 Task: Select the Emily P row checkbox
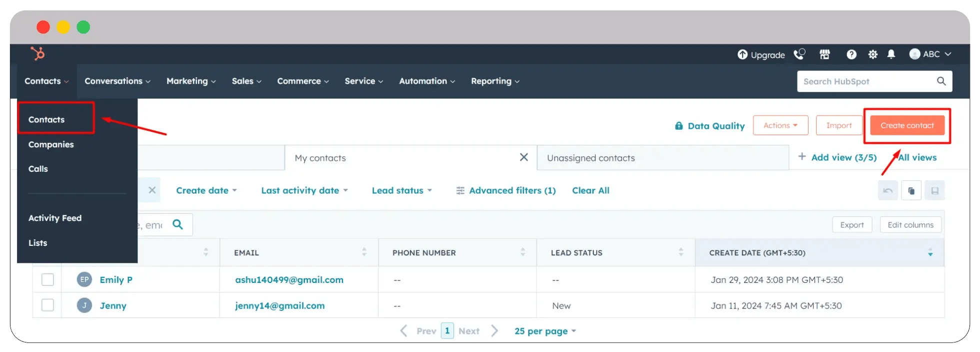point(47,279)
